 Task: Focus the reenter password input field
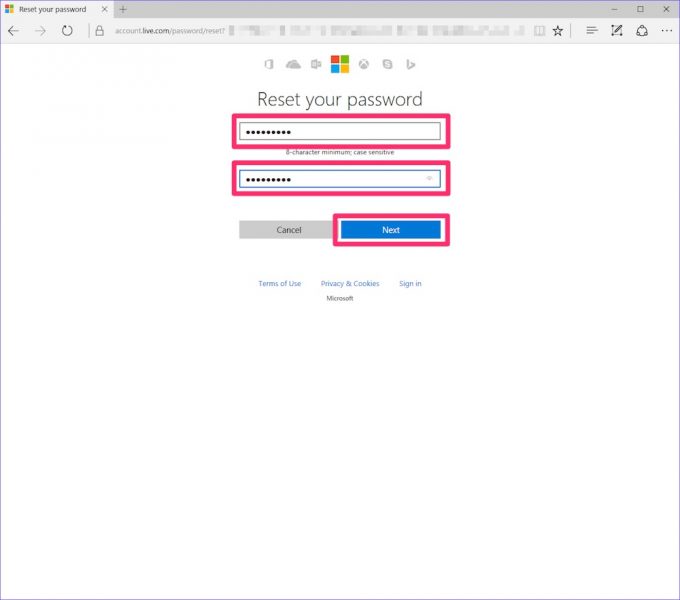click(340, 179)
